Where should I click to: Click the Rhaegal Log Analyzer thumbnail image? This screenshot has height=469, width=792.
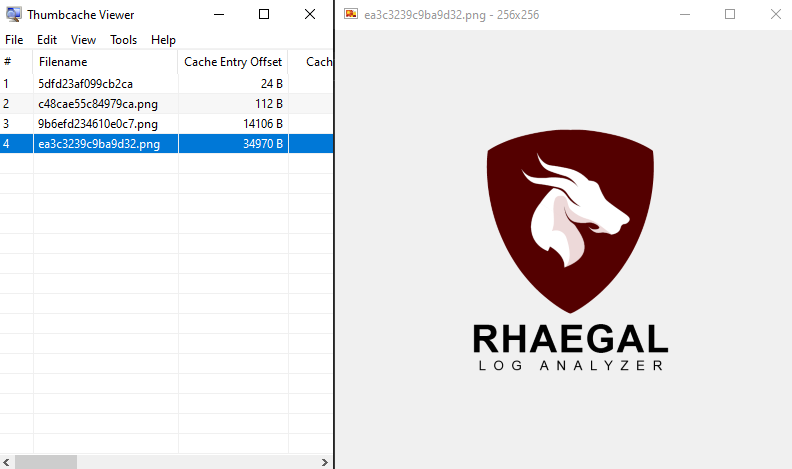[570, 250]
